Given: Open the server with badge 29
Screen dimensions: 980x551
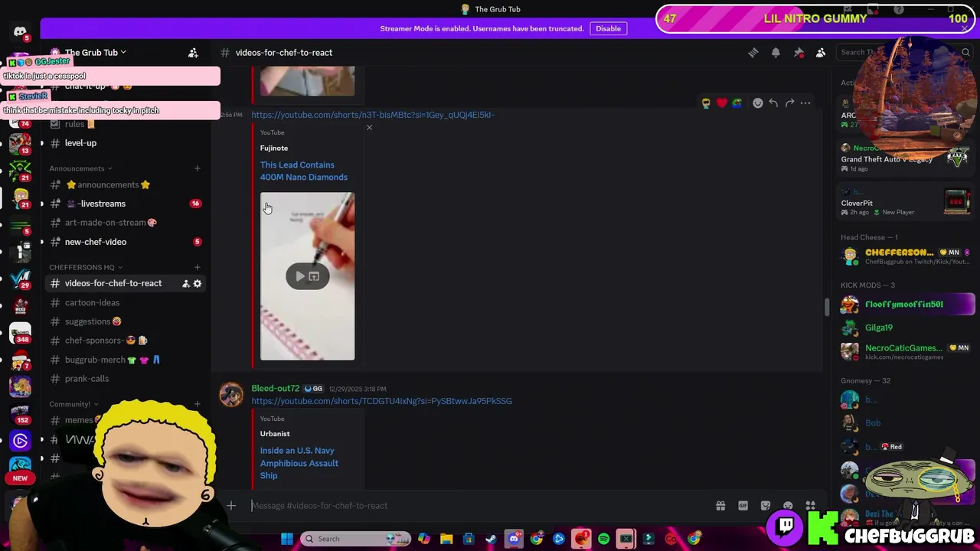Looking at the screenshot, I should point(21,279).
